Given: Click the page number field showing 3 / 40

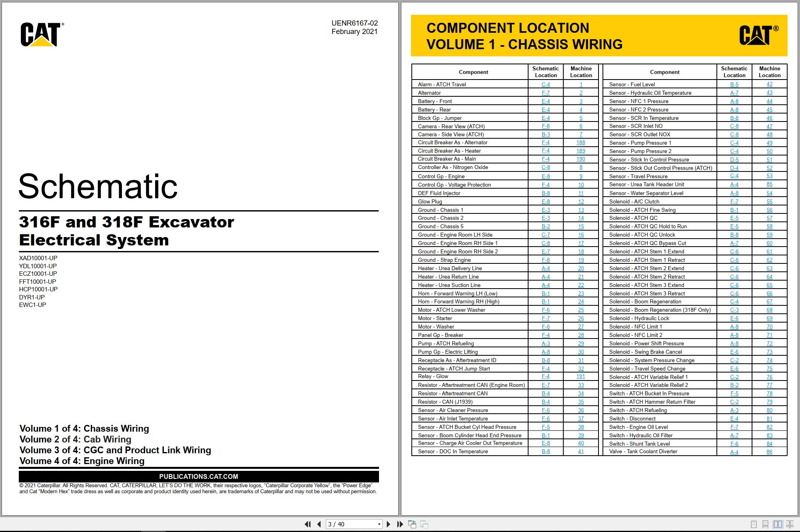Looking at the screenshot, I should 351,524.
